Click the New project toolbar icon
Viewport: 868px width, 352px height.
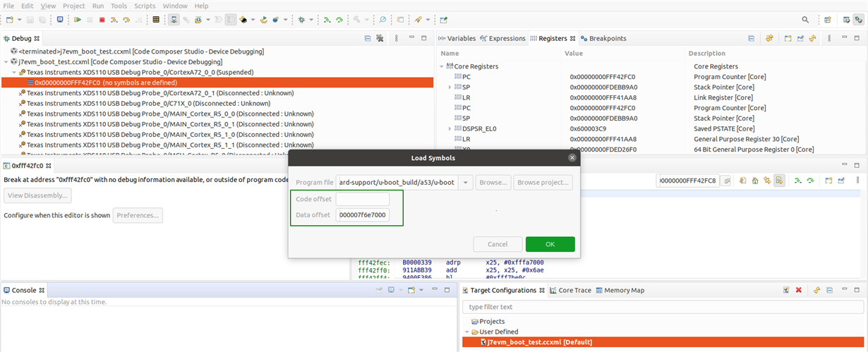point(9,20)
